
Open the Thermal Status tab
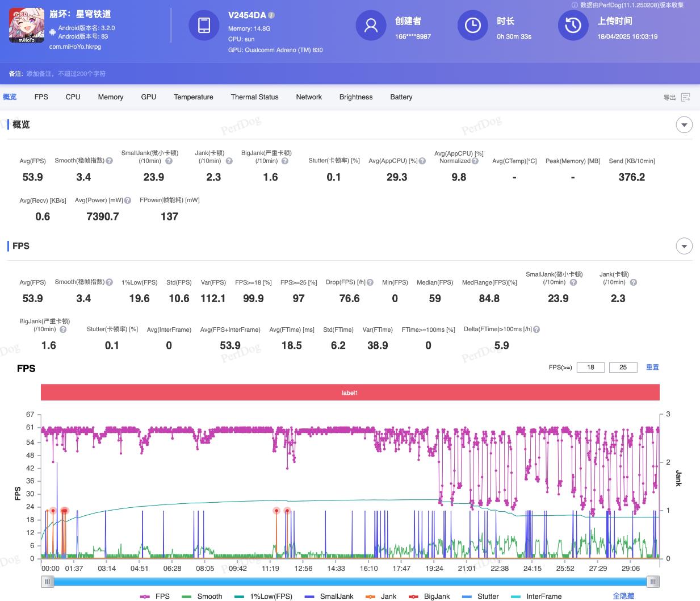tap(254, 97)
